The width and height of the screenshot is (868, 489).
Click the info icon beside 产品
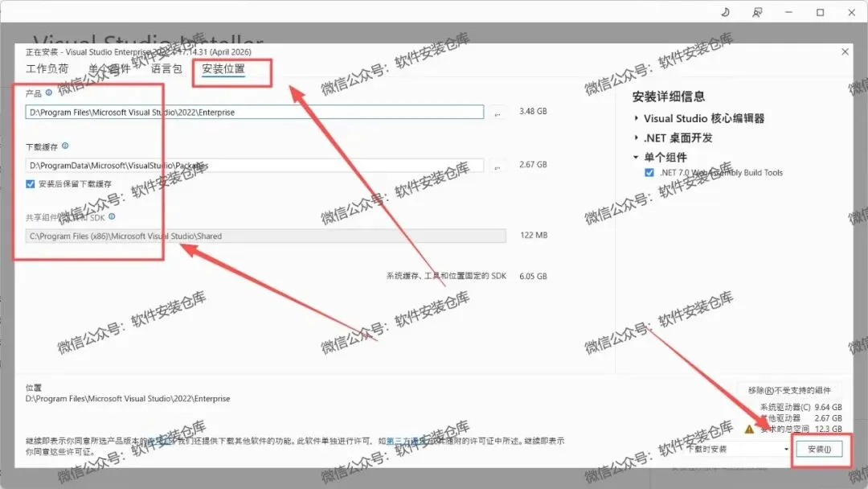point(49,92)
